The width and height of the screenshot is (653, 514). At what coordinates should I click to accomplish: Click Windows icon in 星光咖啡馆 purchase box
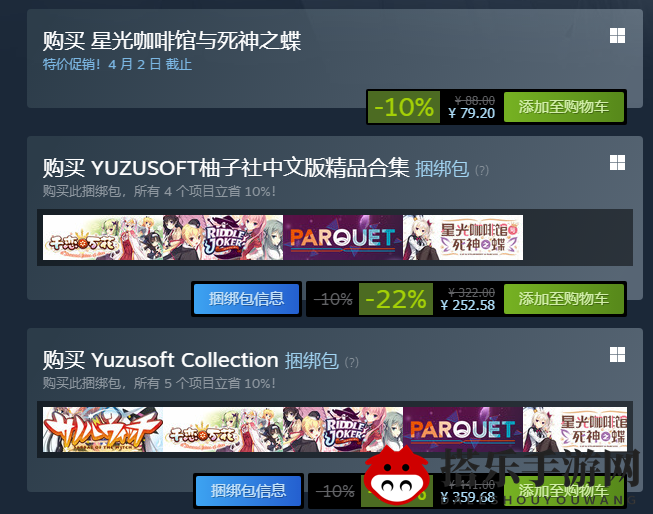617,36
